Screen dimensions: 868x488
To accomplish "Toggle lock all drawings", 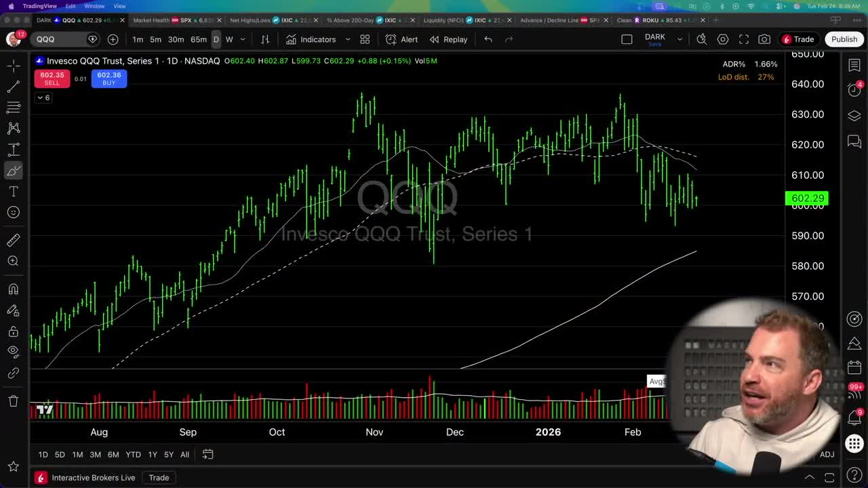I will (x=13, y=331).
